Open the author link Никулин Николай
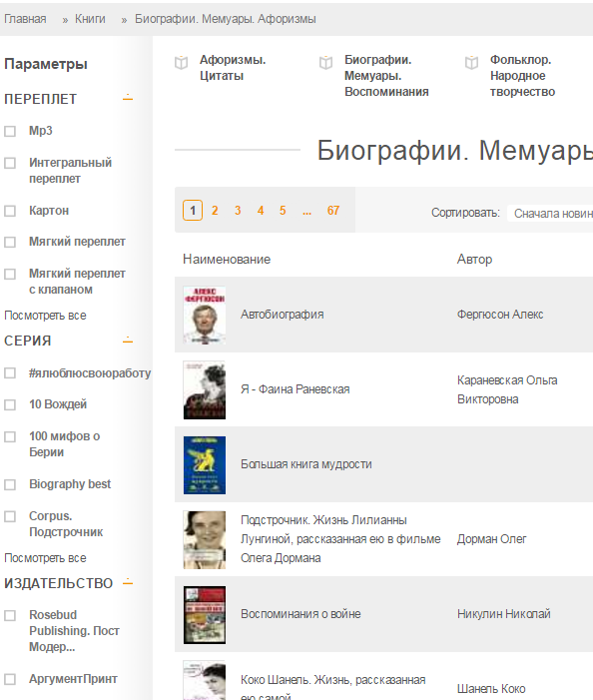This screenshot has width=593, height=700. (x=504, y=614)
